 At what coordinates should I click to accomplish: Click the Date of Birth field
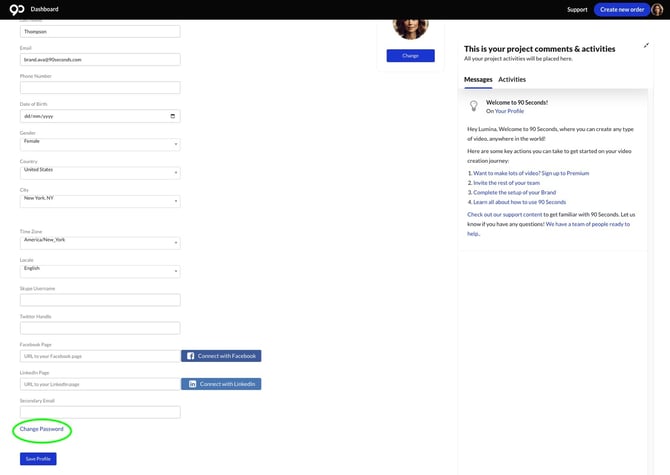coord(100,116)
